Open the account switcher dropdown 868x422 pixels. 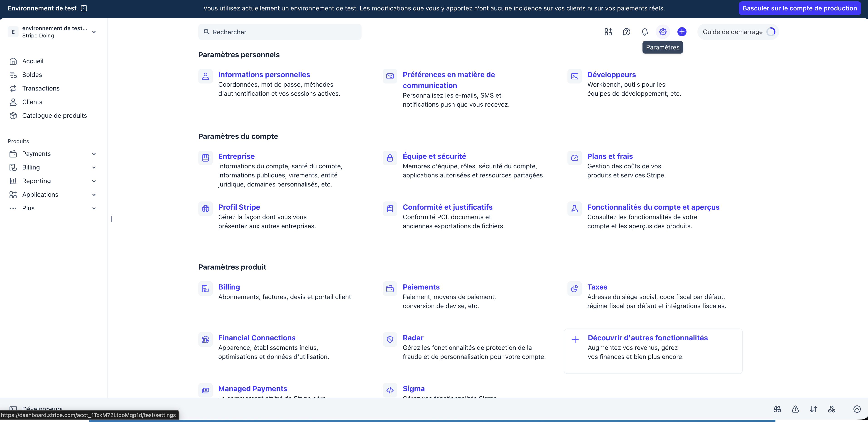click(x=53, y=32)
